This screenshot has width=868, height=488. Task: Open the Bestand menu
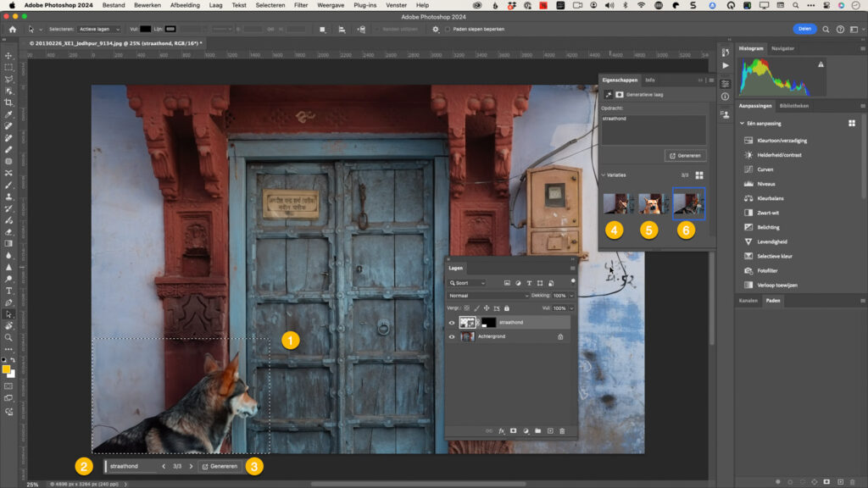(114, 5)
